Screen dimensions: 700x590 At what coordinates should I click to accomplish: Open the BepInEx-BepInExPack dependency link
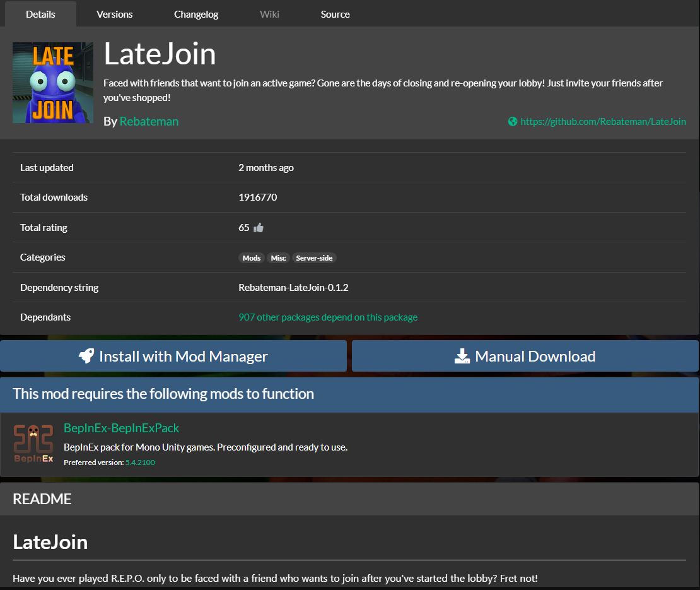tap(121, 428)
